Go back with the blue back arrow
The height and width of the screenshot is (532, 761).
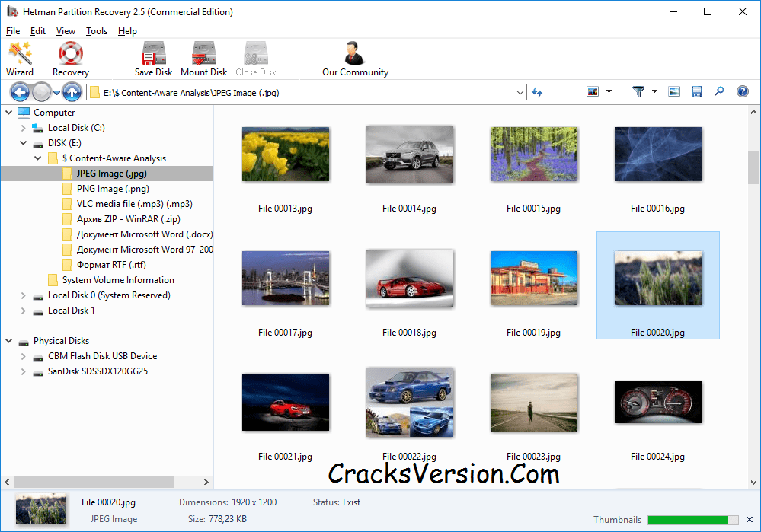point(20,92)
